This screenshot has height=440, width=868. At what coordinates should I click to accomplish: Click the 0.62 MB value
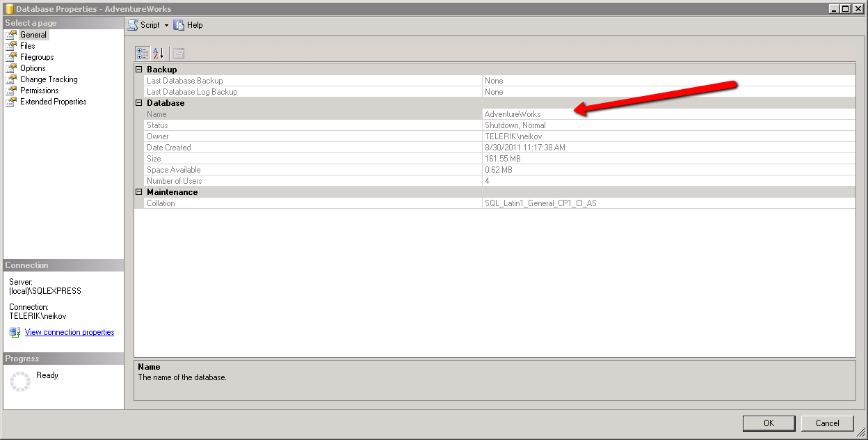[499, 170]
